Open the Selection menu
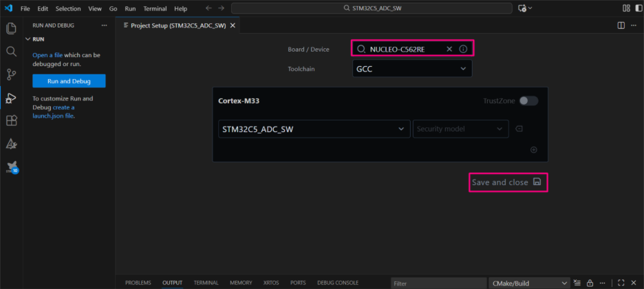This screenshot has width=644, height=289. pyautogui.click(x=68, y=9)
